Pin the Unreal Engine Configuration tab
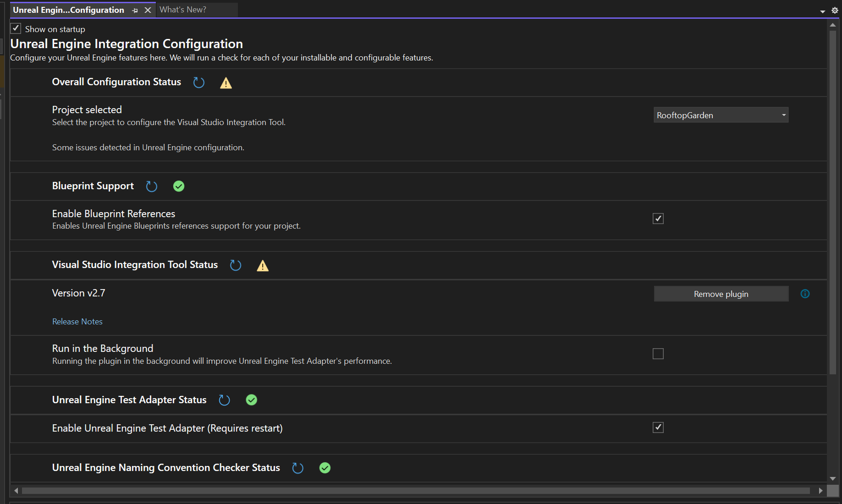The image size is (842, 504). pos(135,10)
